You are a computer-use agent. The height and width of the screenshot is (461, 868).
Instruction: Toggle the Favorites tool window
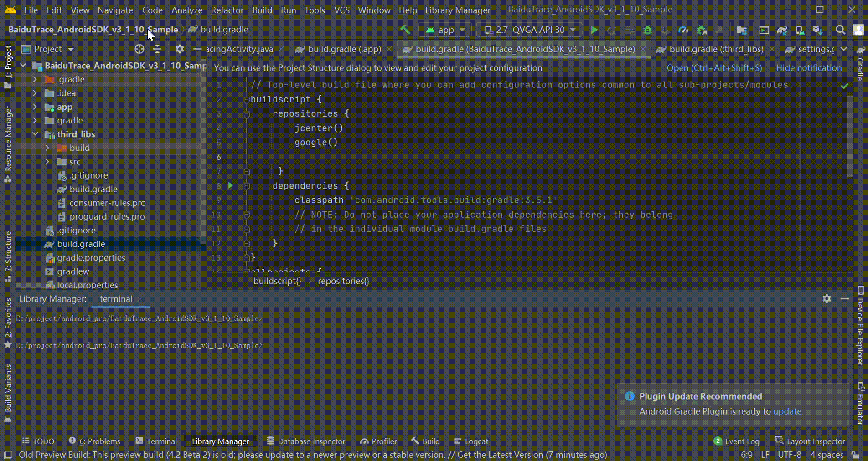pos(8,323)
